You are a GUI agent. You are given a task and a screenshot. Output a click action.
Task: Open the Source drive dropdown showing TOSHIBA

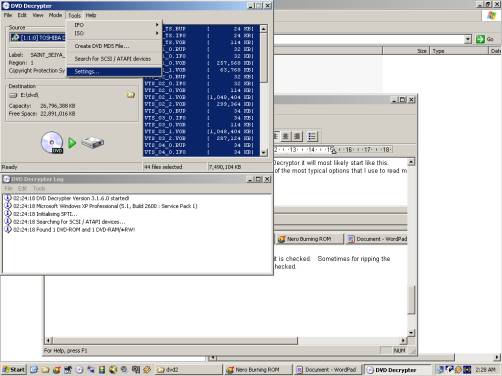click(x=37, y=38)
